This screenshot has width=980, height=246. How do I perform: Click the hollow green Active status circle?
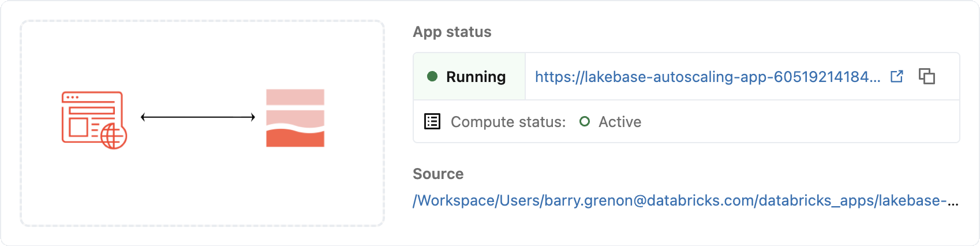(584, 121)
